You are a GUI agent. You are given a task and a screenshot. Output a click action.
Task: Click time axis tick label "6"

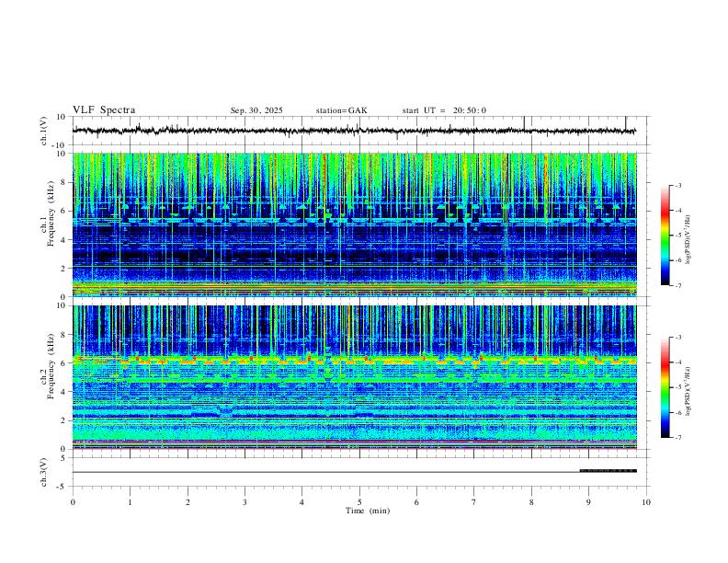coord(416,502)
